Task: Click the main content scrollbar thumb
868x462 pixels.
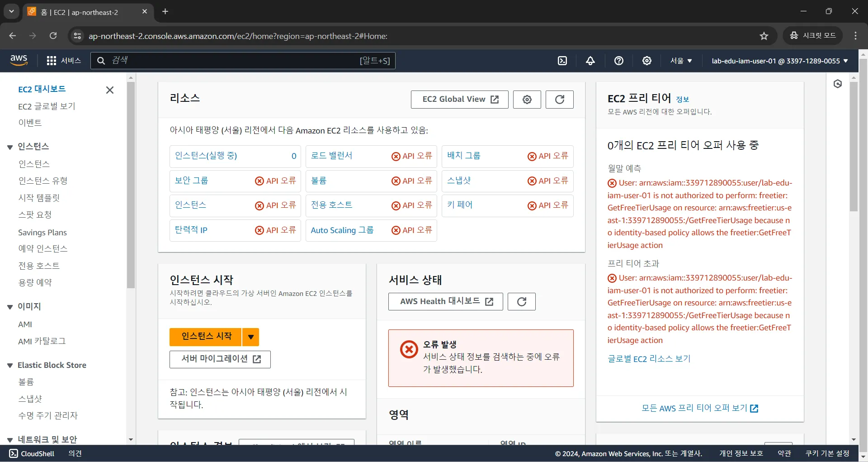Action: (854, 147)
